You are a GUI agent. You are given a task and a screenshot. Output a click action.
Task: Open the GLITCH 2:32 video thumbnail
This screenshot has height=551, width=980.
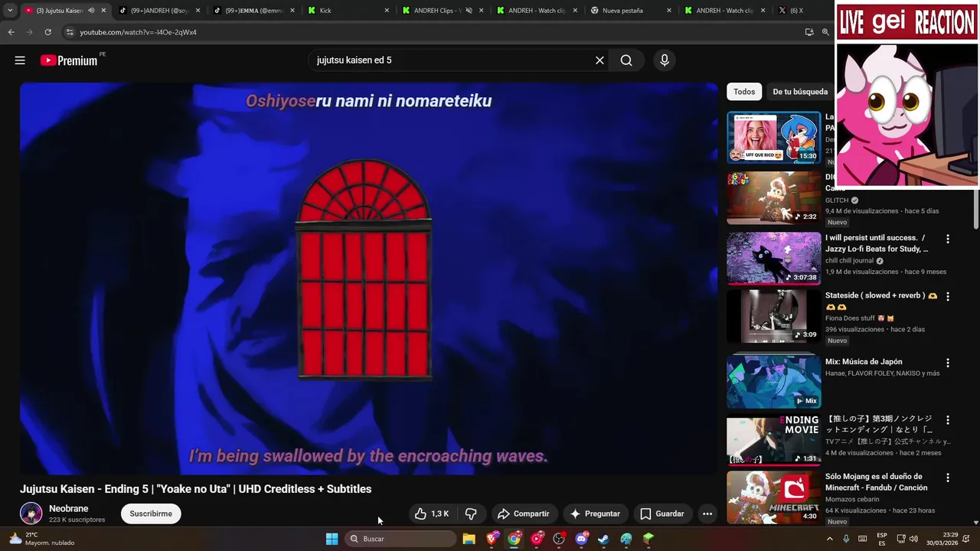[x=773, y=197]
